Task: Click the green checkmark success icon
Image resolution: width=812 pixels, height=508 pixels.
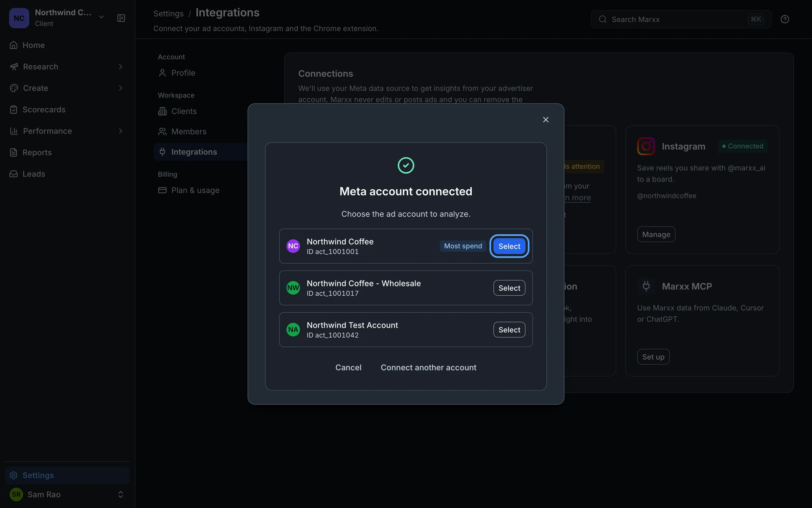Action: coord(406,165)
